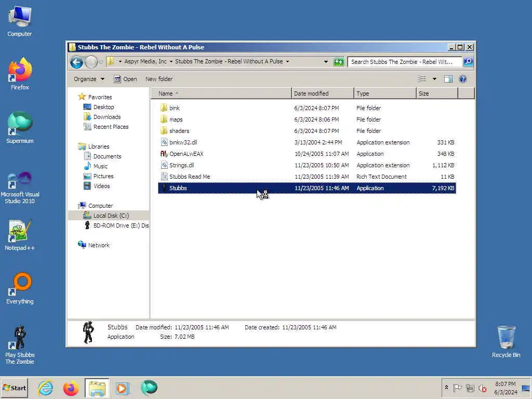Sort by Size column header
The height and width of the screenshot is (399, 532).
[x=437, y=94]
